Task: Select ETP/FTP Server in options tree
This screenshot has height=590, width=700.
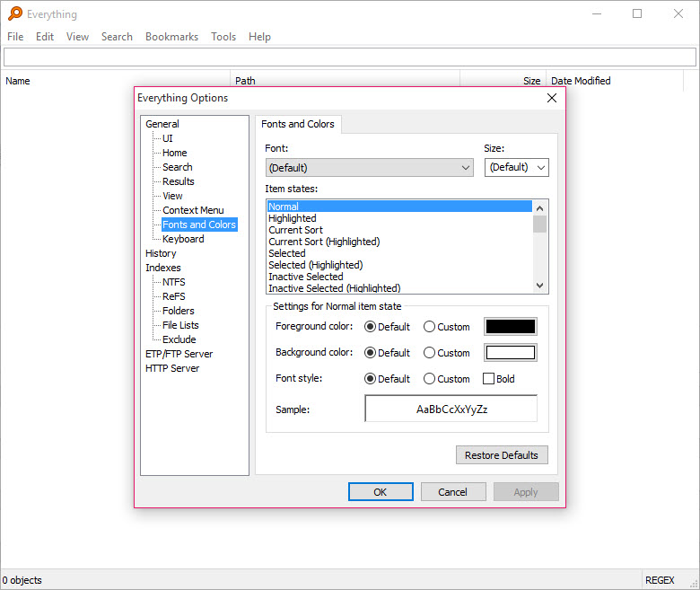Action: pyautogui.click(x=179, y=354)
